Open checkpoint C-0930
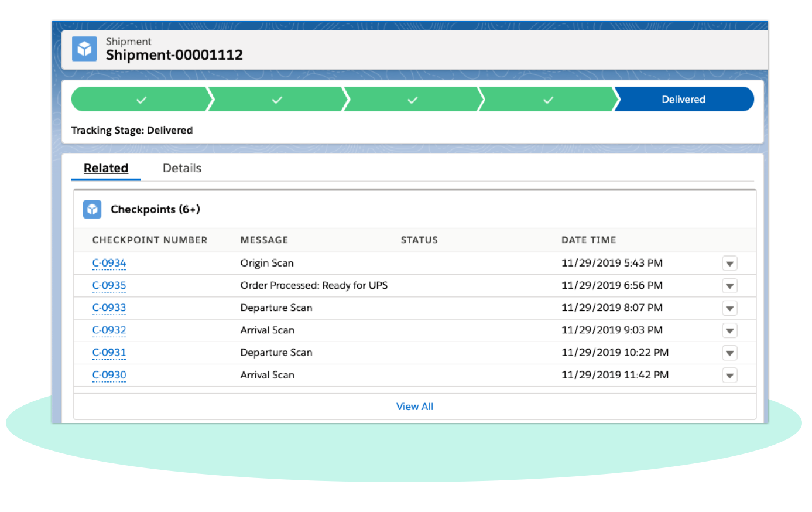Screen dimensions: 812x512 coord(109,375)
